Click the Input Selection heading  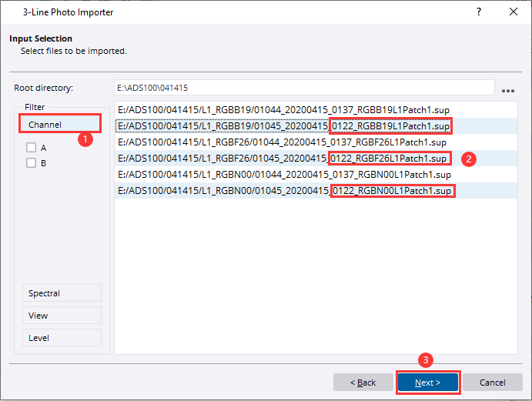coord(41,38)
